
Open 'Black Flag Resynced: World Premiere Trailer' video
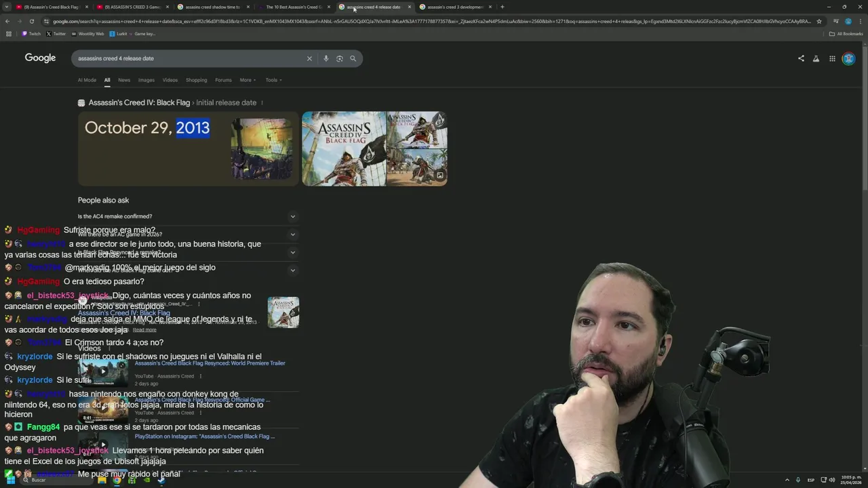[x=210, y=363]
